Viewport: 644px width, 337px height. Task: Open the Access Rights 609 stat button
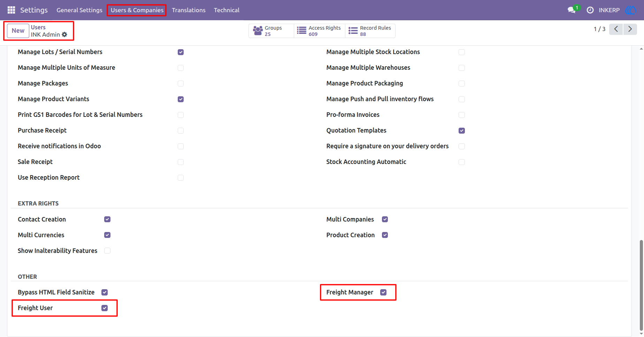(319, 31)
